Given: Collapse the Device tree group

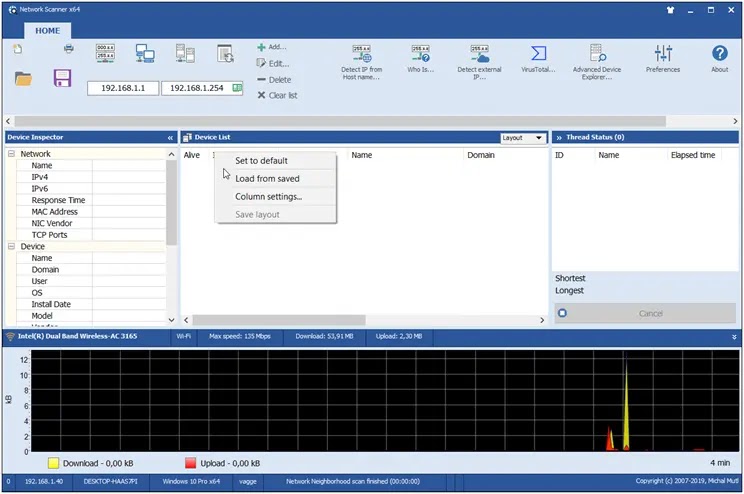Looking at the screenshot, I should [11, 246].
